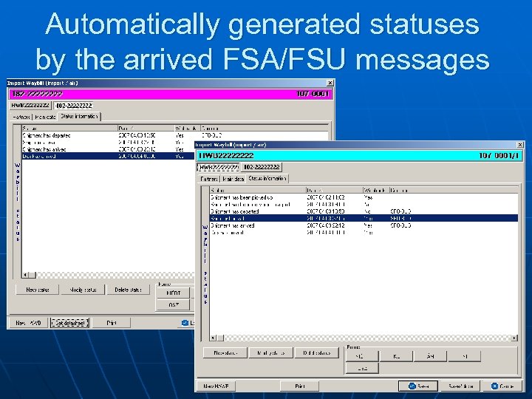Open the Main data tab in the front window
Screen dimensions: 532x399
[x=233, y=179]
